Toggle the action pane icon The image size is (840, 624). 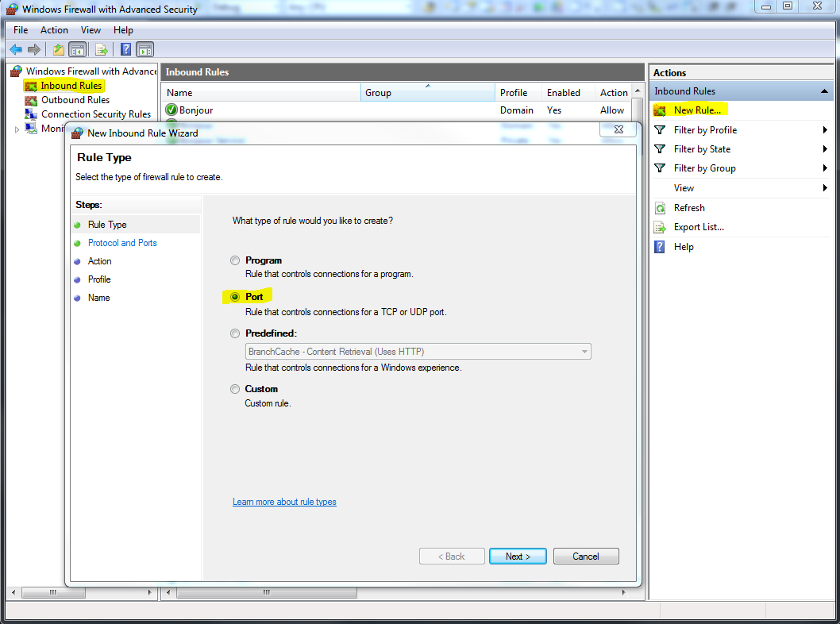point(144,48)
